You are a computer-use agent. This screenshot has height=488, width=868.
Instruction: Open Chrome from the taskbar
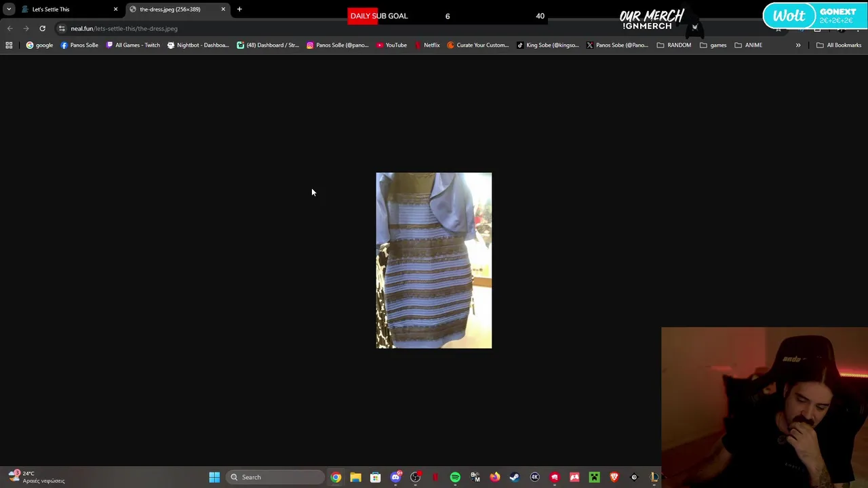pos(336,477)
